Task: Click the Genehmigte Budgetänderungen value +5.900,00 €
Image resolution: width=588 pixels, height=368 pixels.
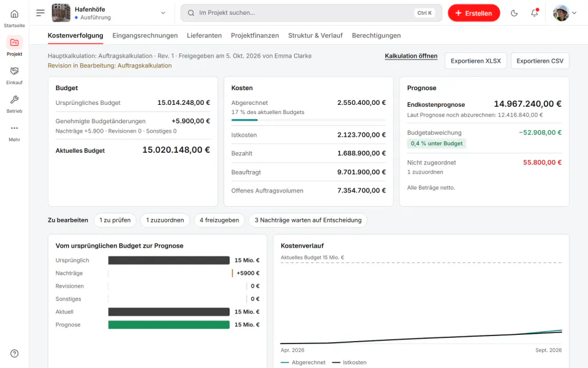Action: [x=190, y=121]
